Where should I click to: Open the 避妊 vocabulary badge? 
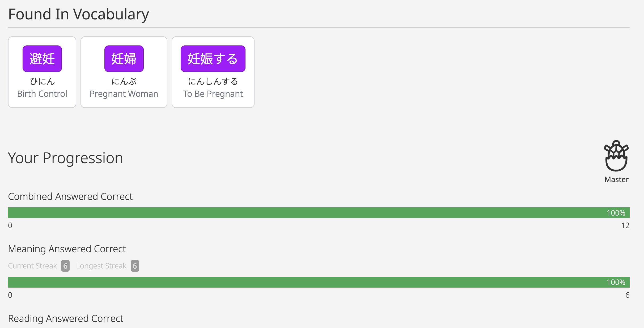coord(42,59)
